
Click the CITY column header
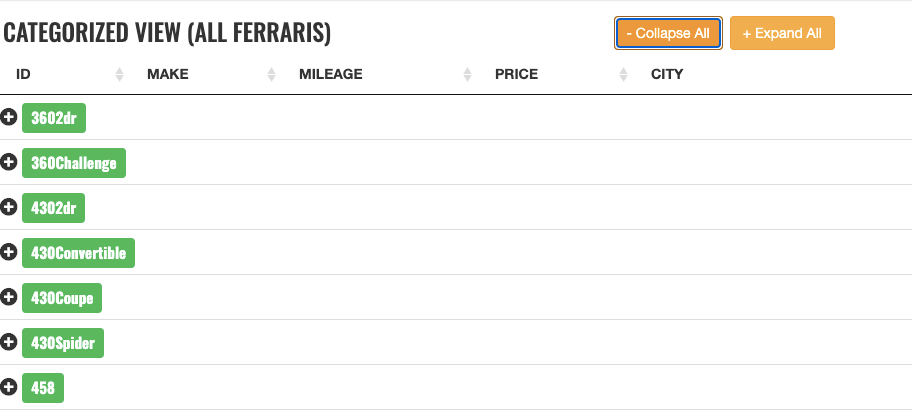pos(667,74)
